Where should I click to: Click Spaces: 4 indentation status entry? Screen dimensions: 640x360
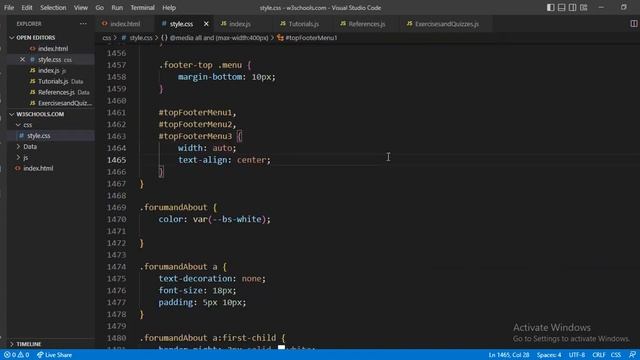pyautogui.click(x=549, y=355)
